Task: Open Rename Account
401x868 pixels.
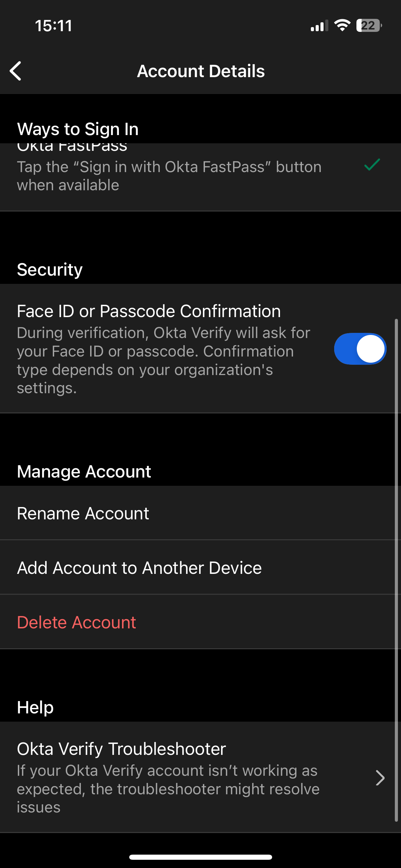Action: (x=83, y=513)
